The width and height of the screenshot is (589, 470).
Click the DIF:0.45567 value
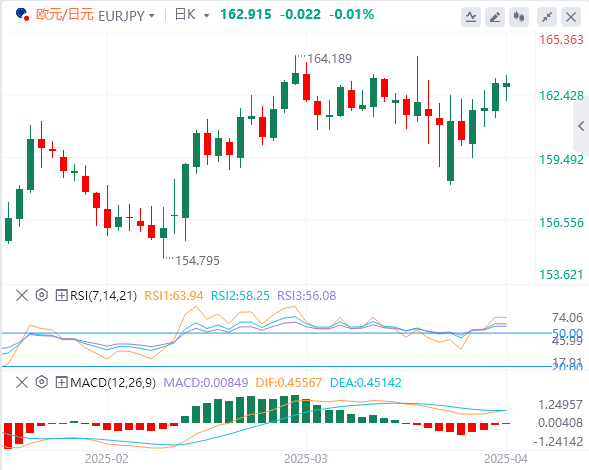pos(288,382)
